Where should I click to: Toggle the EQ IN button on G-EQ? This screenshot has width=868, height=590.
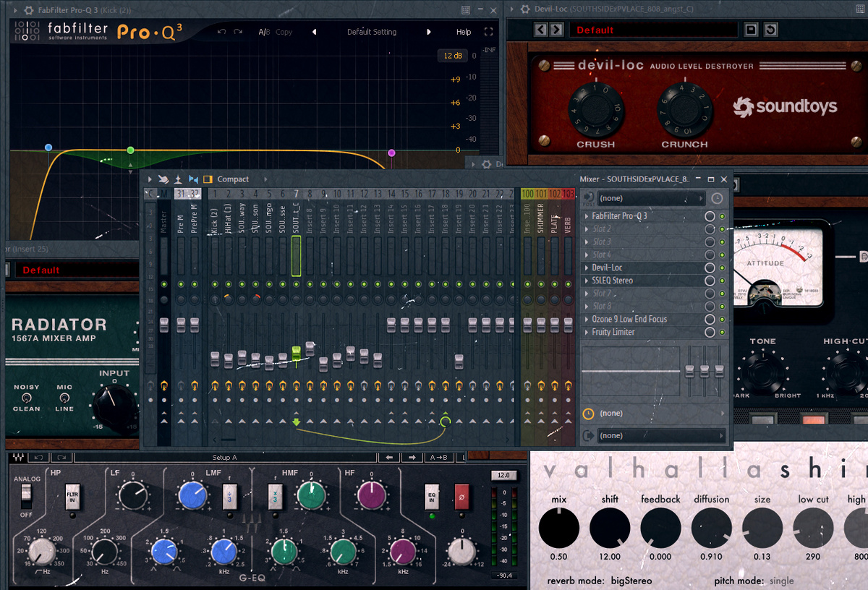[x=431, y=497]
